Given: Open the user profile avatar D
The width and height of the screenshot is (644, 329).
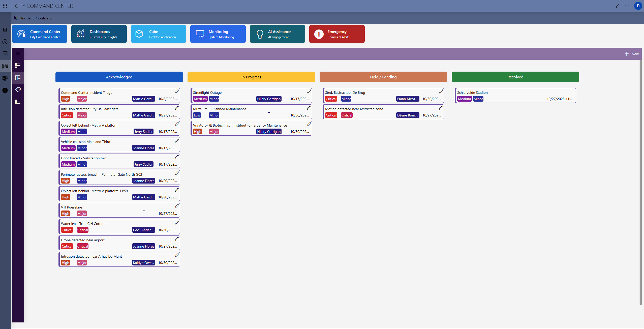Looking at the screenshot, I should pyautogui.click(x=638, y=6).
